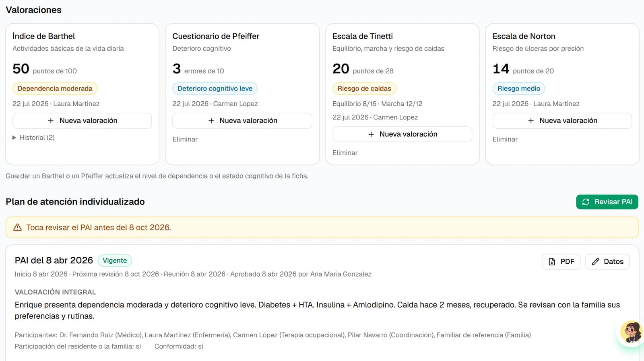Click the Participantes line
The width and height of the screenshot is (644, 361).
[x=273, y=335]
